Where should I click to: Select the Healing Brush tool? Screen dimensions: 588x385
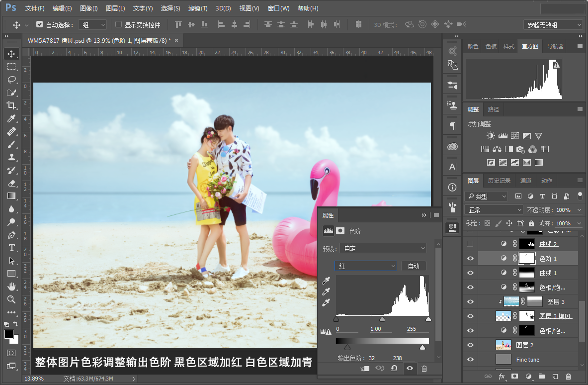[11, 131]
